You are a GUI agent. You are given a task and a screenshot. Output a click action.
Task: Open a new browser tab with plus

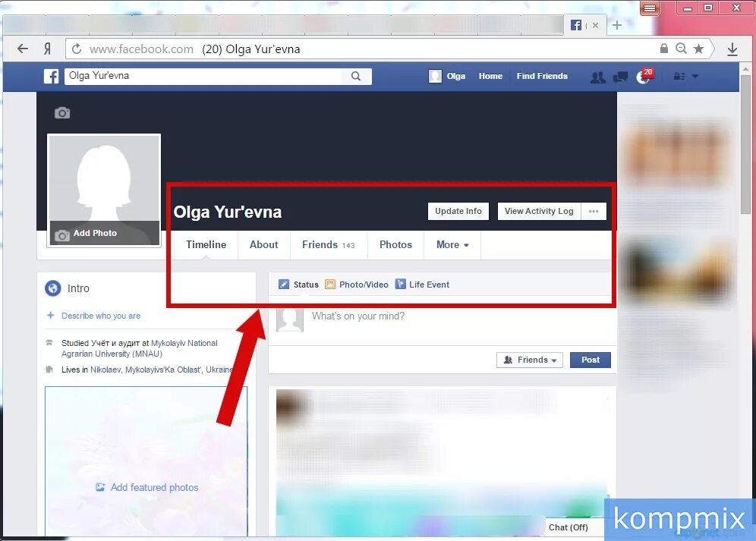(617, 25)
